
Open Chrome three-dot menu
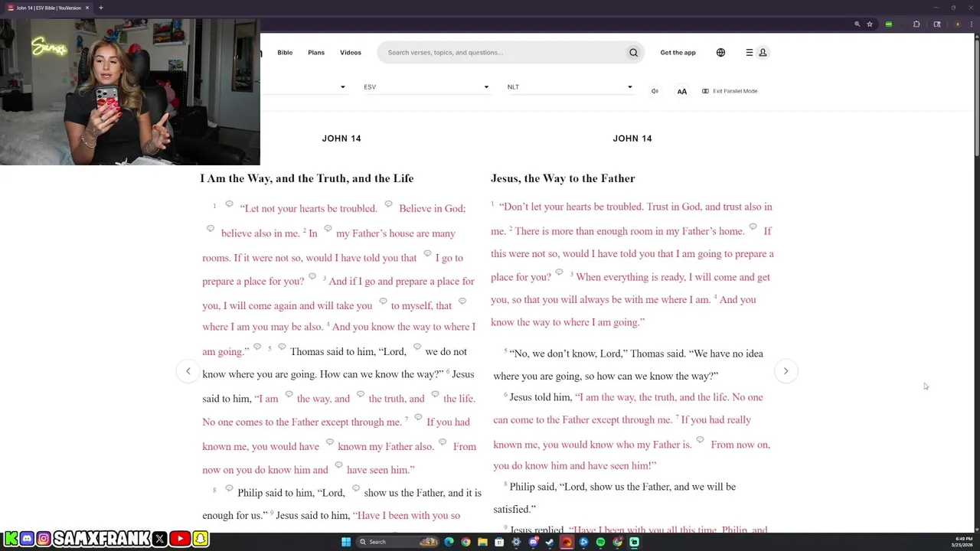click(972, 24)
